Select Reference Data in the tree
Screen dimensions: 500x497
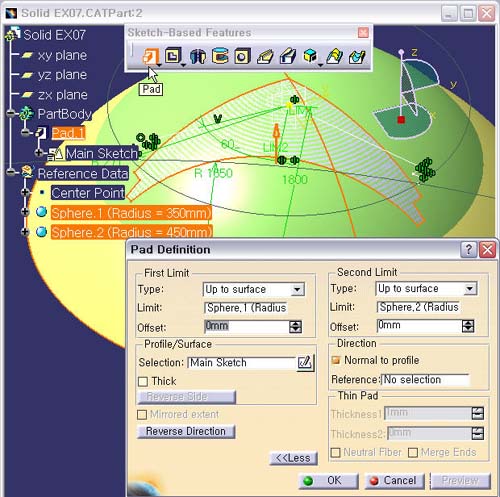pyautogui.click(x=83, y=173)
